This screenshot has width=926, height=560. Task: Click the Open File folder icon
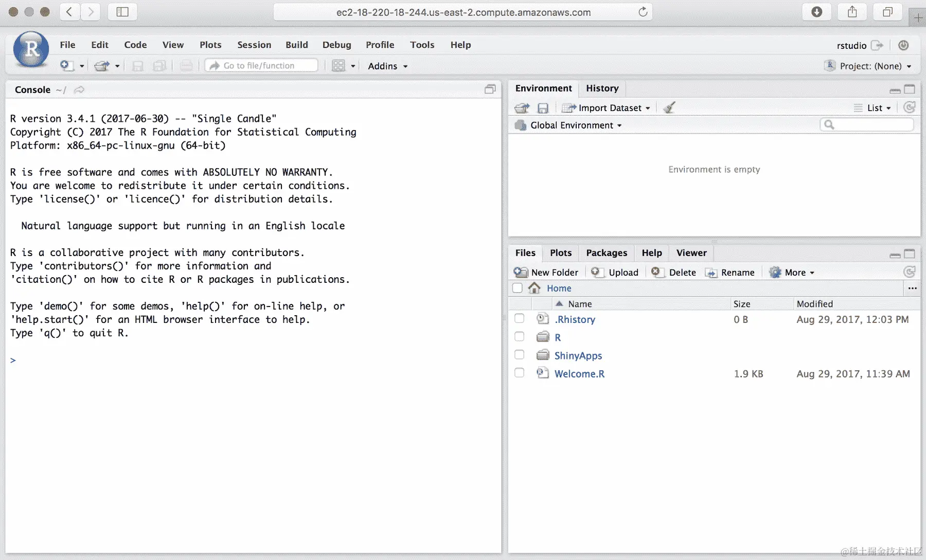pyautogui.click(x=102, y=66)
